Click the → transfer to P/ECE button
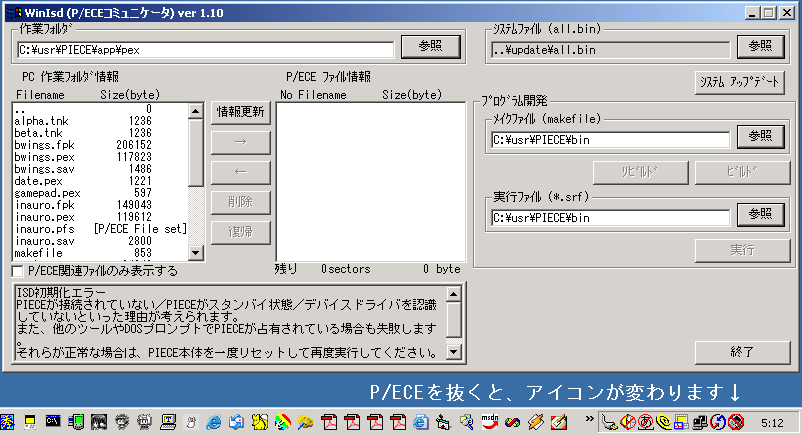Screen dimensions: 802x435 point(240,142)
